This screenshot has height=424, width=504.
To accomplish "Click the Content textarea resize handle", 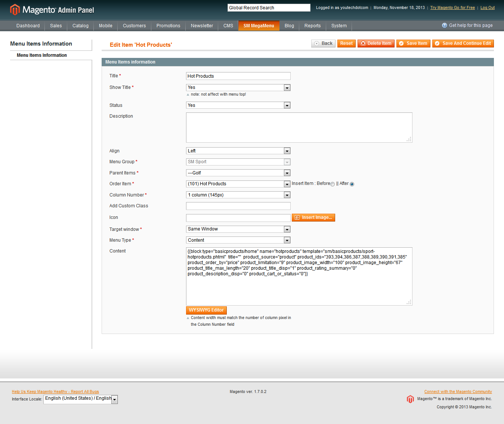I will 409,302.
